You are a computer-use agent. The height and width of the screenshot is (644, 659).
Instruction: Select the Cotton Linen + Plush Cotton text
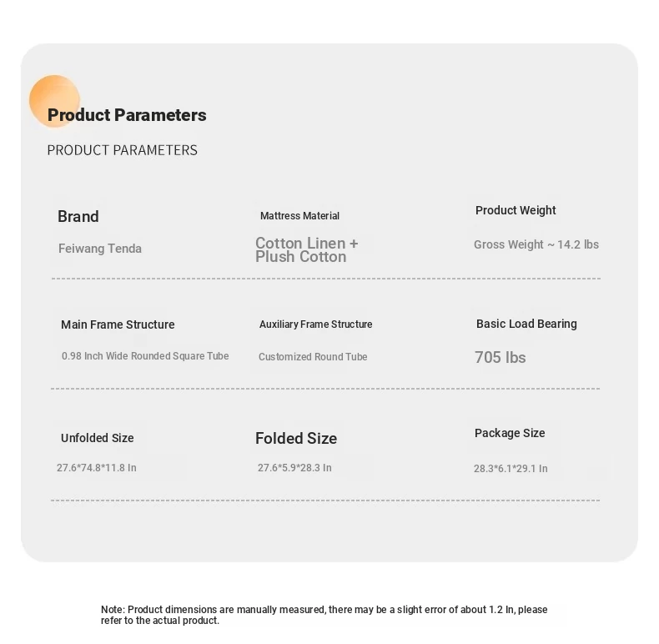pos(306,250)
